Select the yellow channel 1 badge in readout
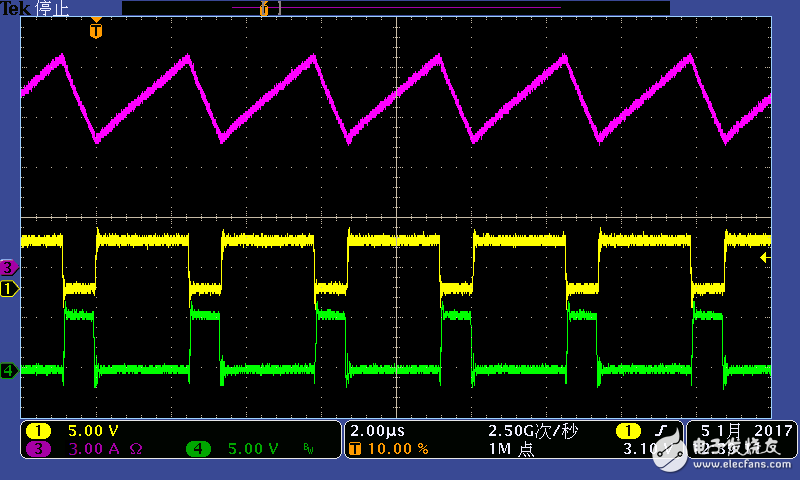The image size is (800, 481). 38,430
